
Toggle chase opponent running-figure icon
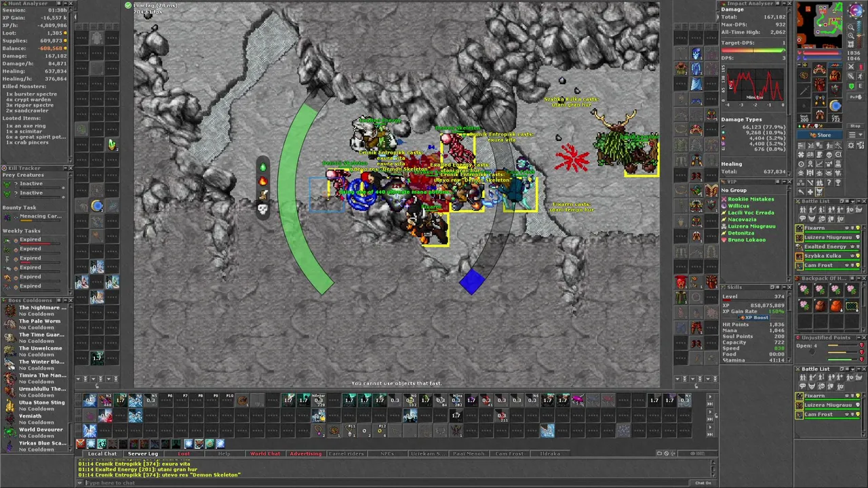[861, 76]
